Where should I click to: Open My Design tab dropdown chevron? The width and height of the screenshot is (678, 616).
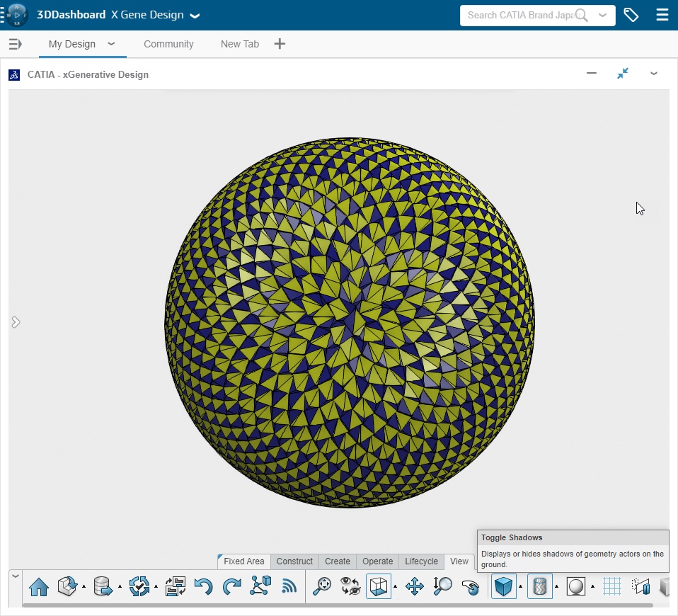[111, 44]
